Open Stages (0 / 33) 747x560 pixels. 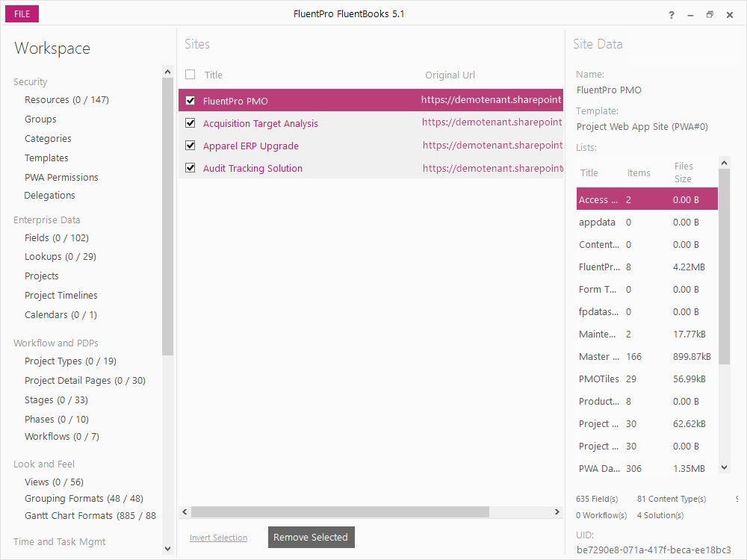[56, 400]
